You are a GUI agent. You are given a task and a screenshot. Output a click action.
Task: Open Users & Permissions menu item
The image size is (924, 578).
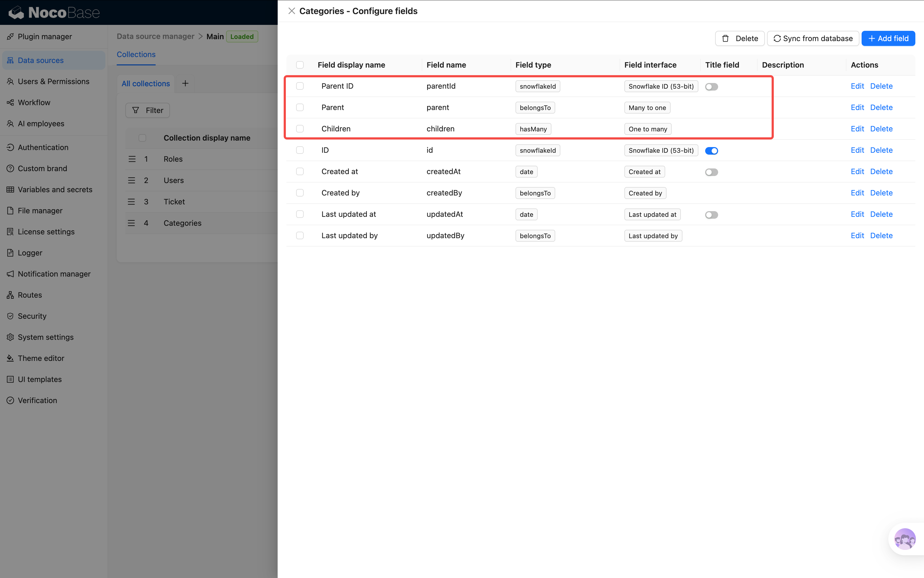(x=53, y=81)
